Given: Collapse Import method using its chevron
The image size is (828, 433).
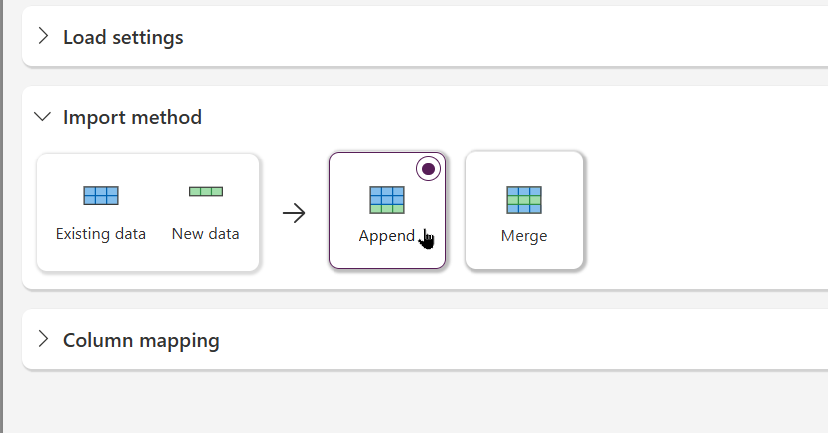Looking at the screenshot, I should tap(42, 116).
